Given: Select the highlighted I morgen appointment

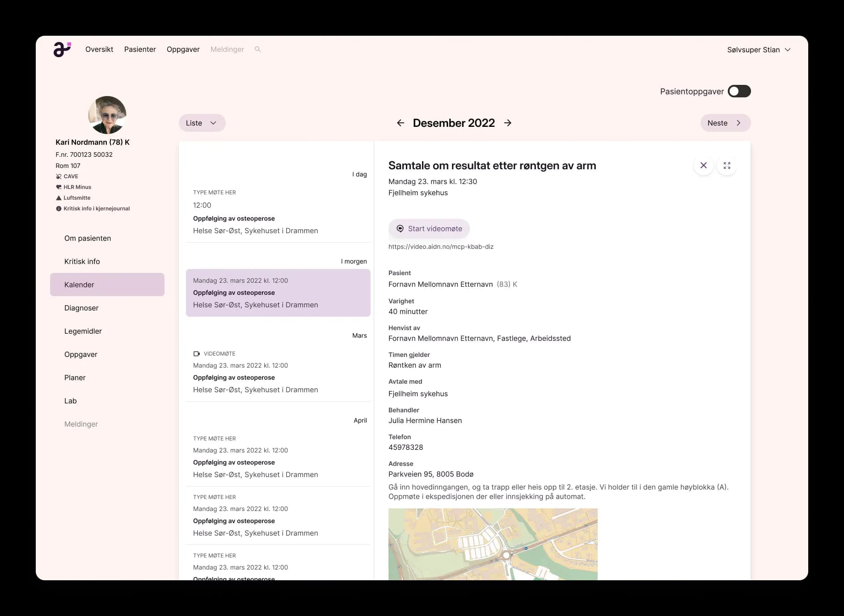Looking at the screenshot, I should (x=278, y=293).
